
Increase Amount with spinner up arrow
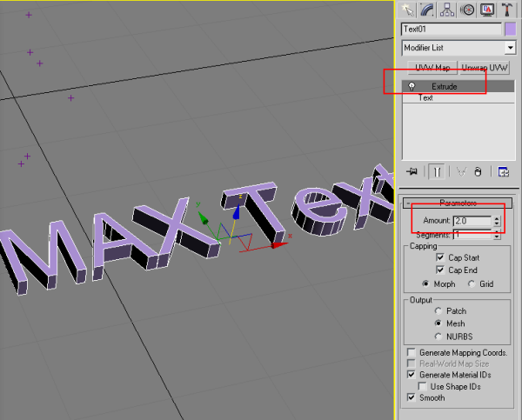point(497,218)
